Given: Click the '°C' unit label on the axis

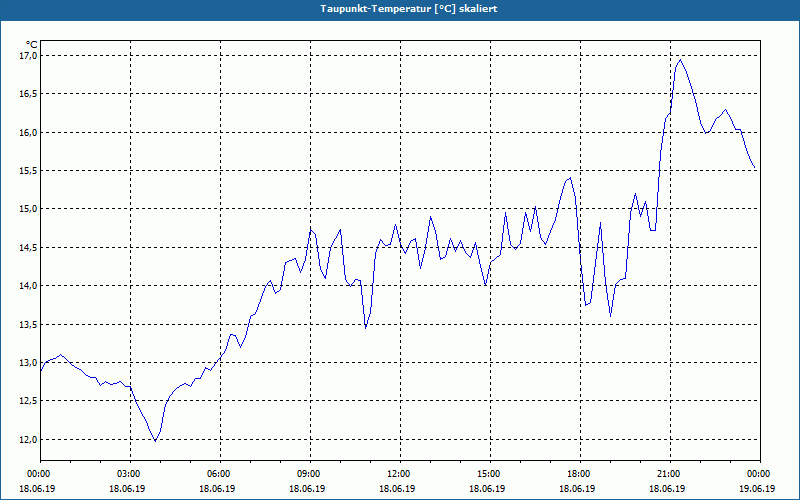Looking at the screenshot, I should tap(31, 45).
